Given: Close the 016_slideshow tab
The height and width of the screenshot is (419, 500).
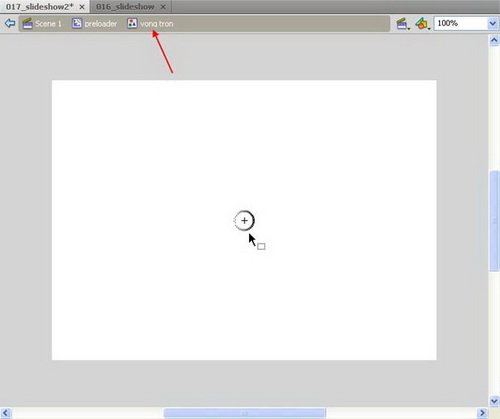Looking at the screenshot, I should [163, 7].
